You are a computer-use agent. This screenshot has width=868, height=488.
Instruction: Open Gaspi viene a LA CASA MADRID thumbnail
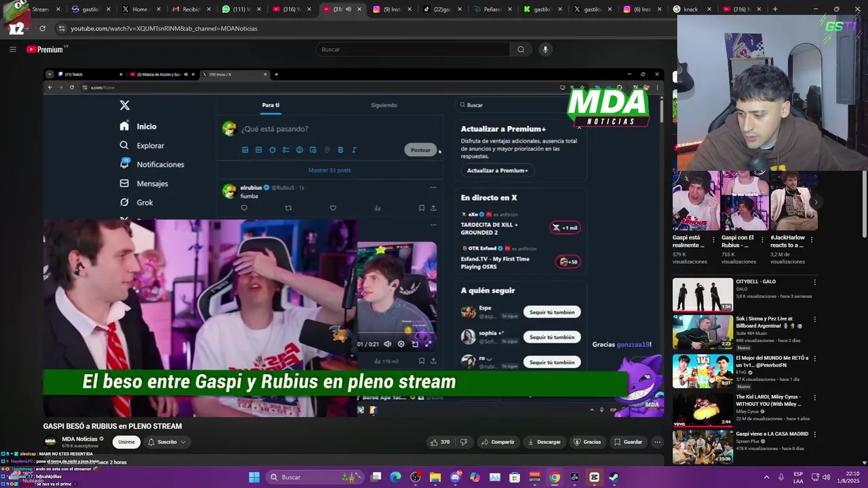[703, 447]
